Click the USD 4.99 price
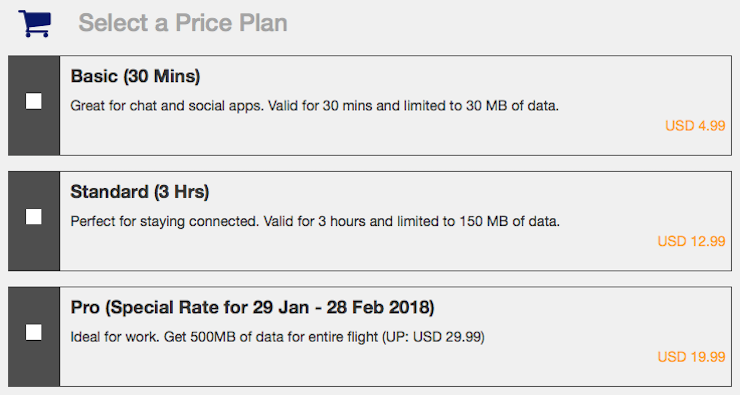Screen dimensions: 740x395 point(695,126)
